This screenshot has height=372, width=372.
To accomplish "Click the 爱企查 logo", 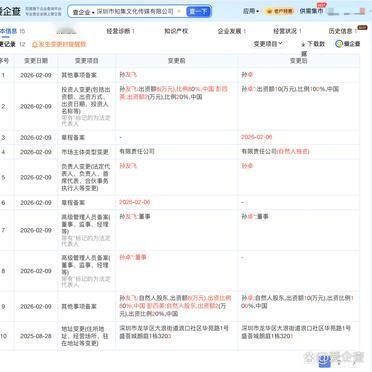I will click(10, 11).
